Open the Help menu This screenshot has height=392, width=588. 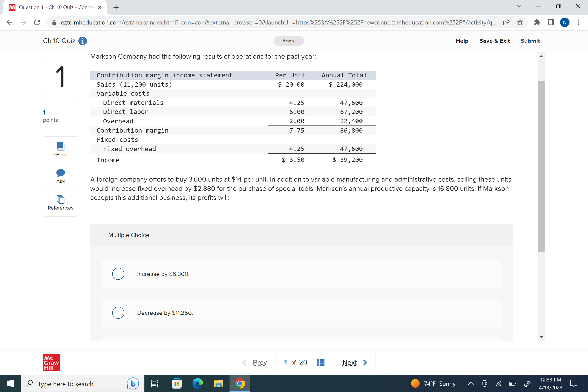pyautogui.click(x=462, y=41)
